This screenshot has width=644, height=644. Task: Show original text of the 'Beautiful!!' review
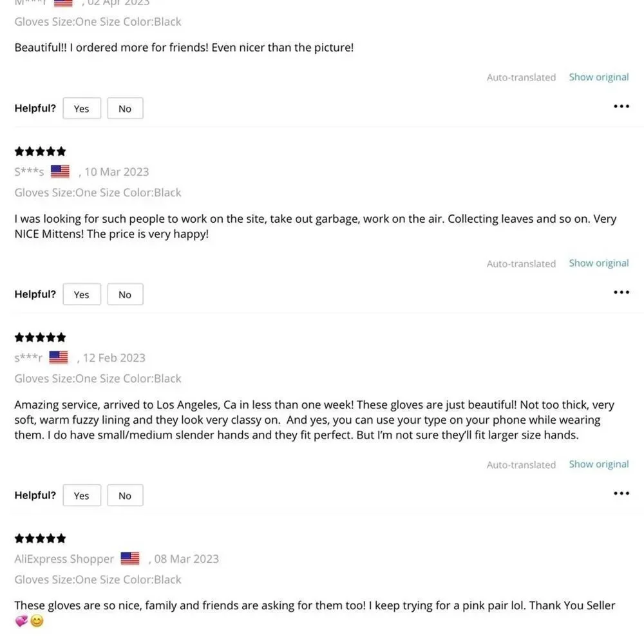599,77
